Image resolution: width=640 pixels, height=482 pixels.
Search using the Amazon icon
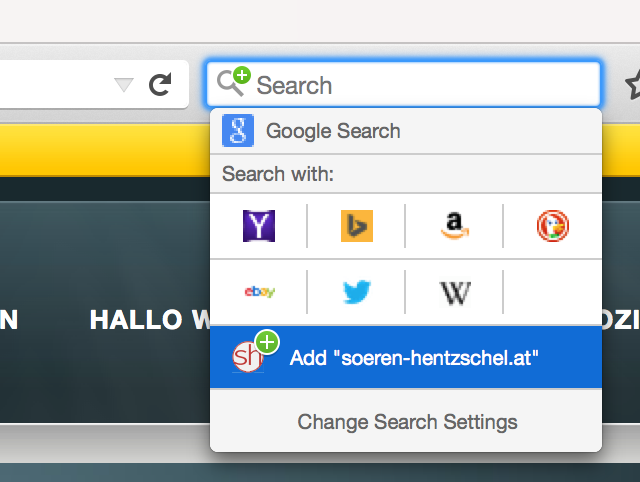[x=454, y=227]
